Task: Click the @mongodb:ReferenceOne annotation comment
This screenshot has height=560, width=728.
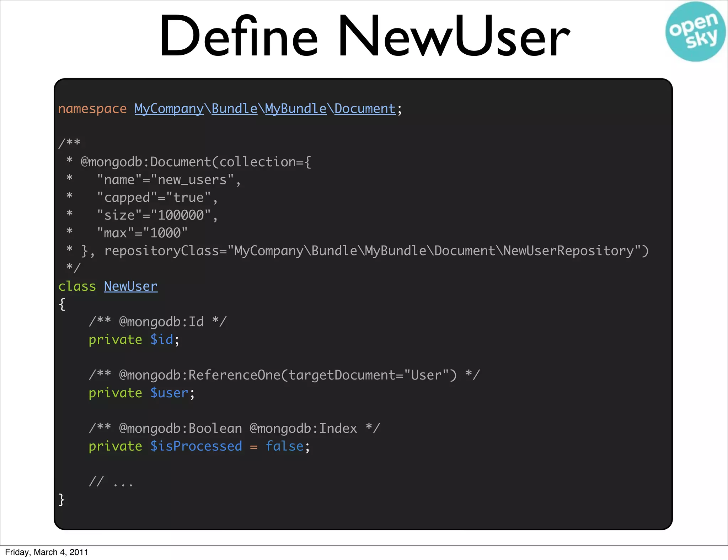Action: [284, 375]
